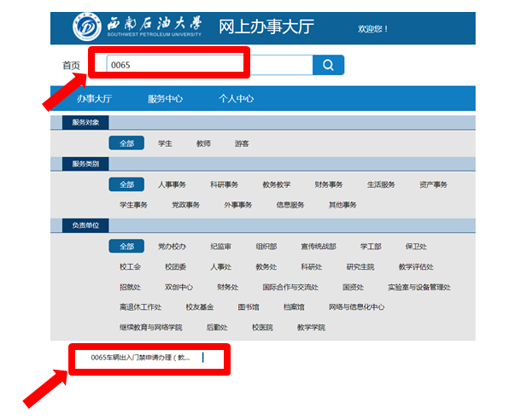Switch to the 服务中心 tab
Viewport: 527px width, 420px height.
tap(165, 99)
